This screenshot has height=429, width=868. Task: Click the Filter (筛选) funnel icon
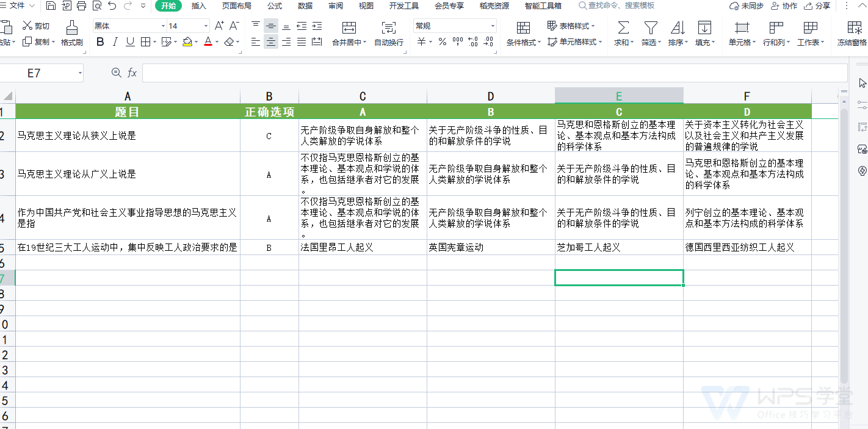click(x=651, y=27)
